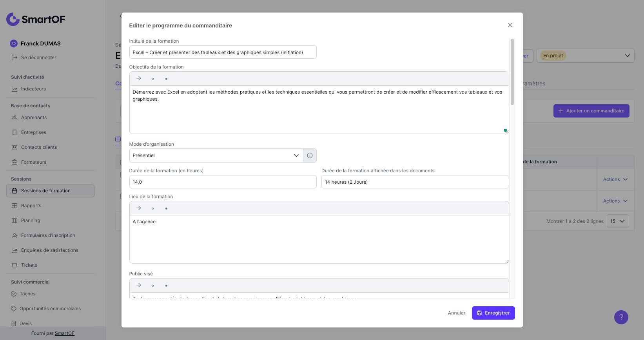Click the info icon beside Mode d'organisation
The image size is (644, 340).
[x=310, y=156]
